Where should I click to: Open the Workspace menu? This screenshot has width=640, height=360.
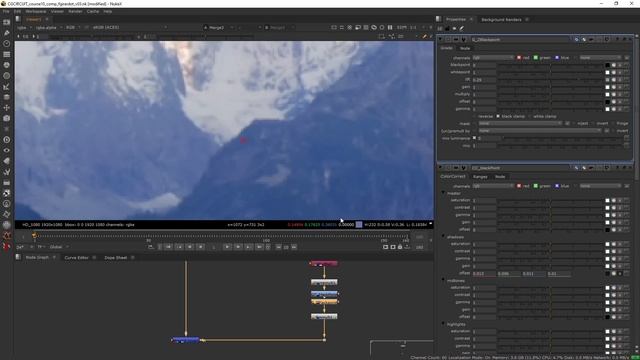36,11
